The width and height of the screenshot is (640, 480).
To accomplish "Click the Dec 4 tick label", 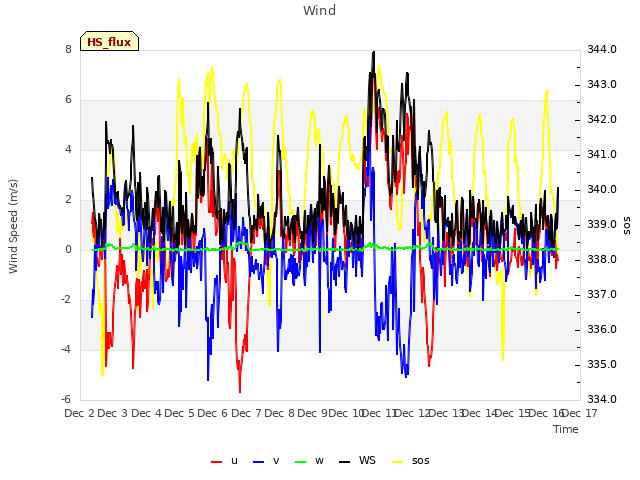I will (146, 413).
